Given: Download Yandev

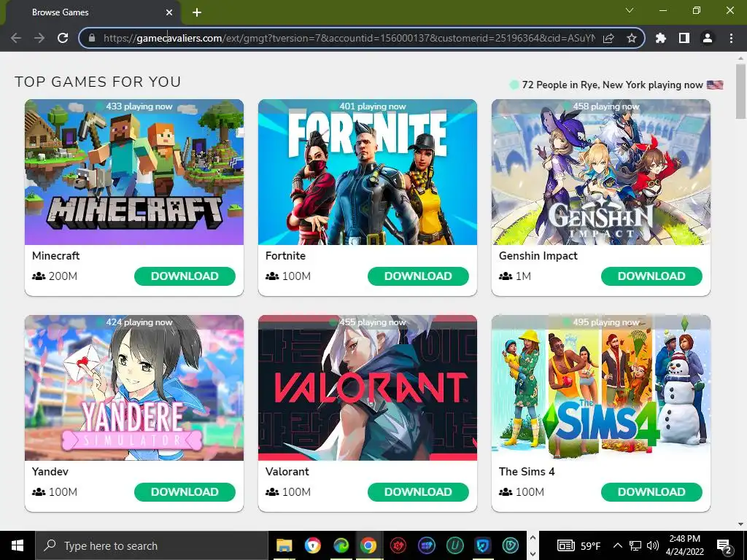Looking at the screenshot, I should click(x=185, y=492).
